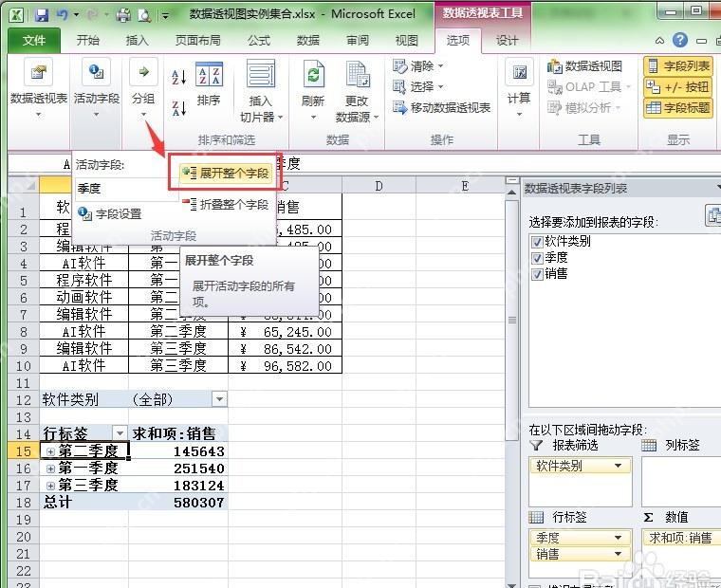Toggle 字段列表 (Field List) display button
The width and height of the screenshot is (721, 588).
(678, 66)
